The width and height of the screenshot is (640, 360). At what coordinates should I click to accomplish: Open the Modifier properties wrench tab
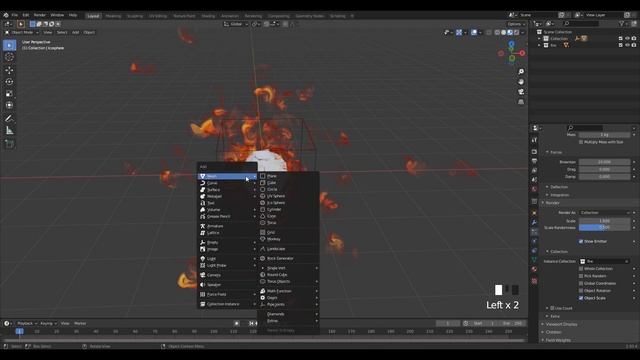[x=534, y=222]
